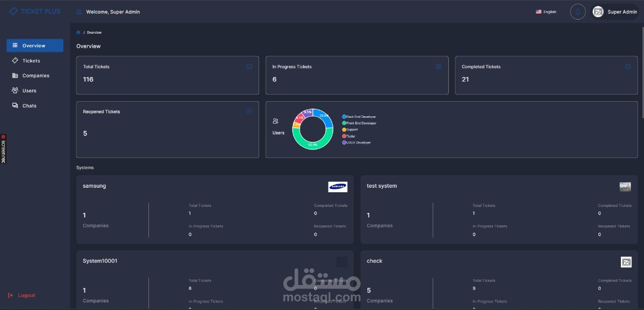
Task: Open the Companies menu item
Action: click(35, 75)
